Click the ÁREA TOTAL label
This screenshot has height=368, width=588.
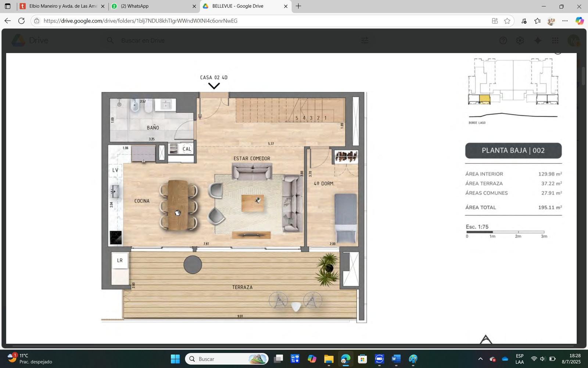481,208
